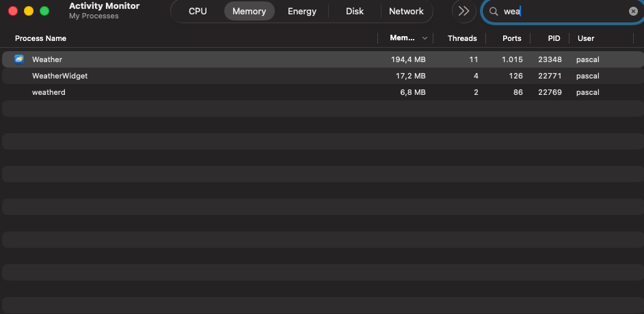Show more toolbar items via double chevron

(464, 11)
